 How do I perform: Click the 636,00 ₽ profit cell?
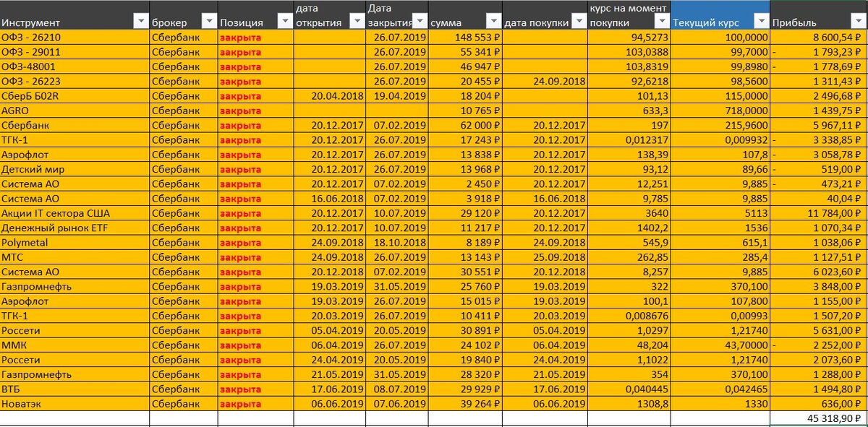tap(819, 404)
